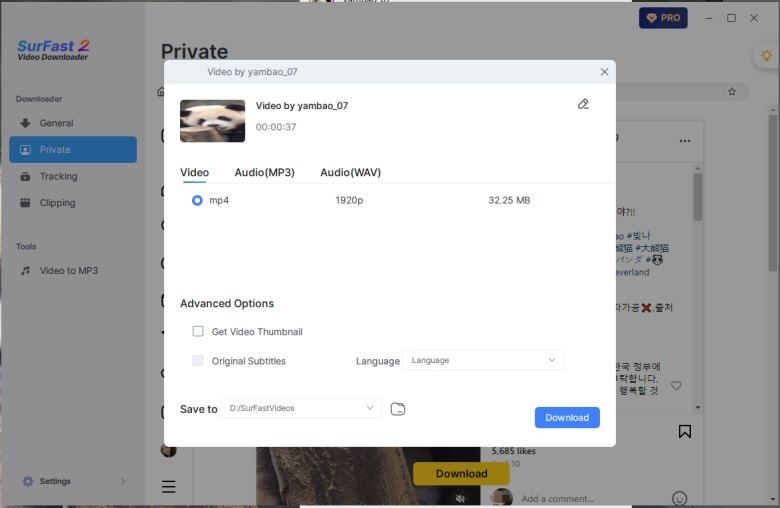Click the emoji smiley icon in comment box
The image size is (780, 508).
[679, 498]
